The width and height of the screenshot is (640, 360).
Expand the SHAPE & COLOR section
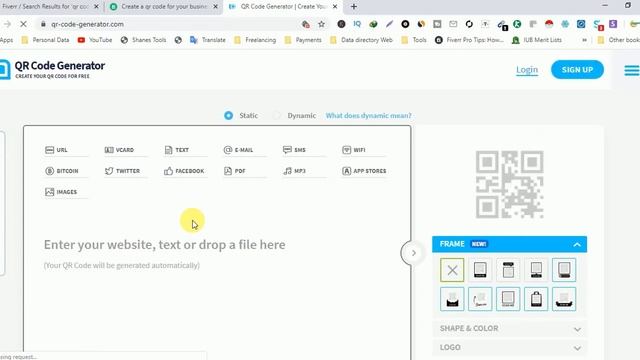[509, 329]
